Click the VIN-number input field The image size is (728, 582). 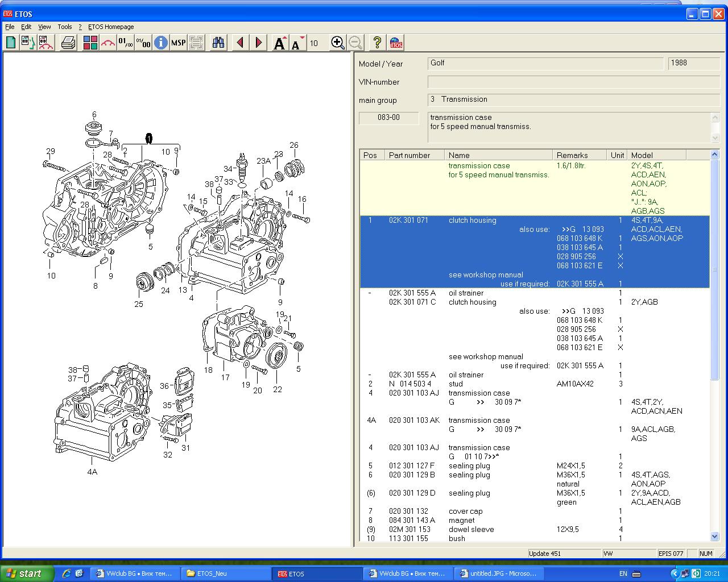(x=573, y=82)
